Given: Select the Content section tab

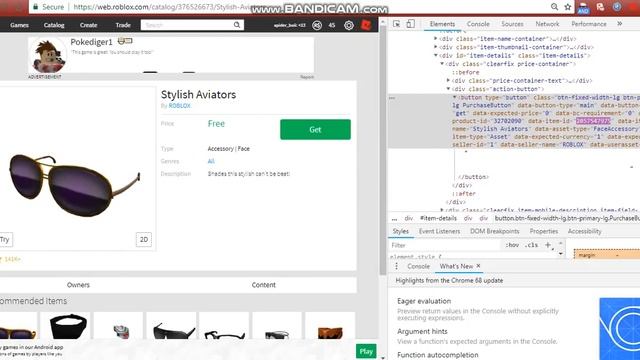Looking at the screenshot, I should pyautogui.click(x=264, y=285).
